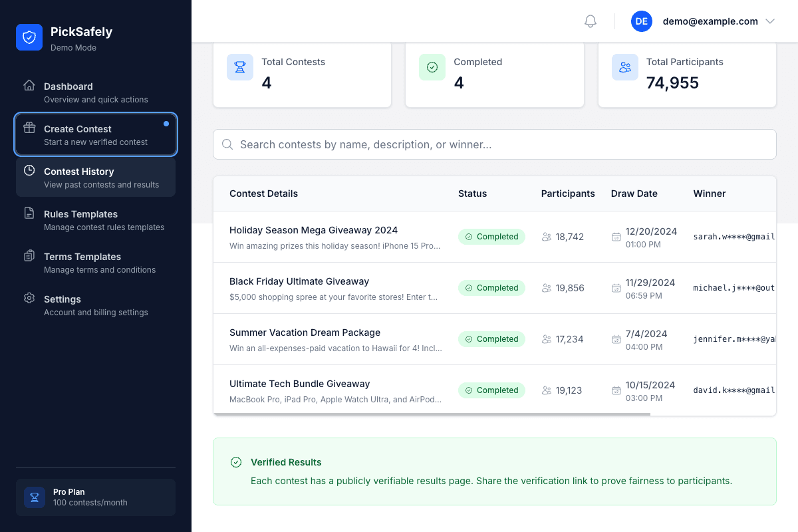Select Create Contest in the sidebar
Viewport: 798px width, 532px height.
(x=96, y=134)
